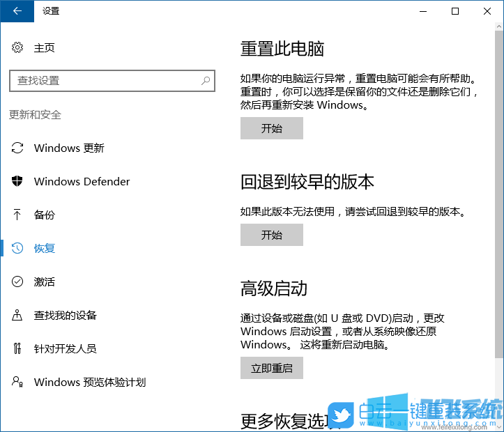Click the 立即重启 button

272,369
